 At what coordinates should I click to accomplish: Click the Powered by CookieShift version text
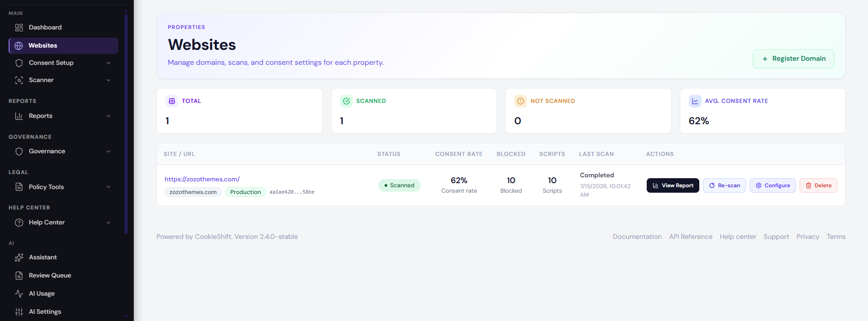coord(227,237)
